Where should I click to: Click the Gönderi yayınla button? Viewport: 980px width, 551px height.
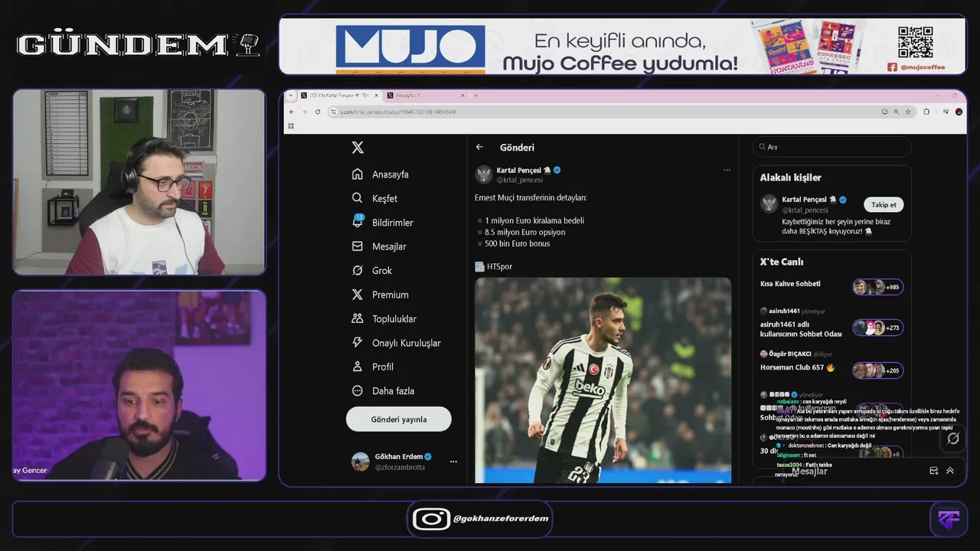point(399,419)
